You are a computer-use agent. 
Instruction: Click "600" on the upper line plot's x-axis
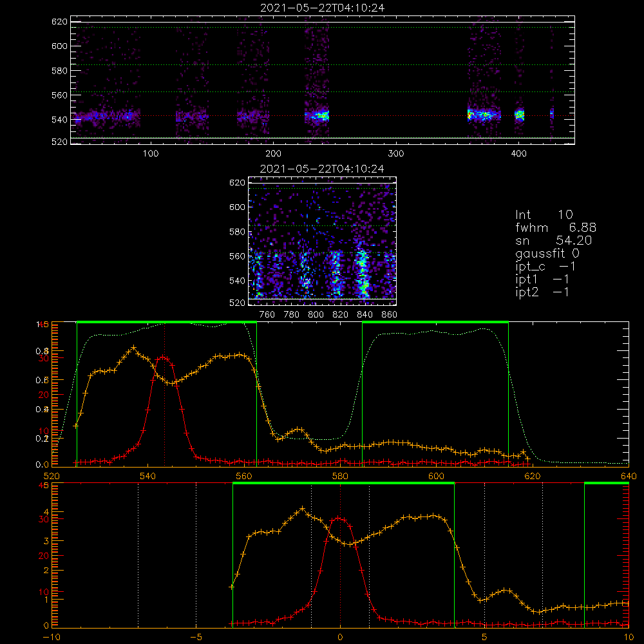click(x=436, y=476)
